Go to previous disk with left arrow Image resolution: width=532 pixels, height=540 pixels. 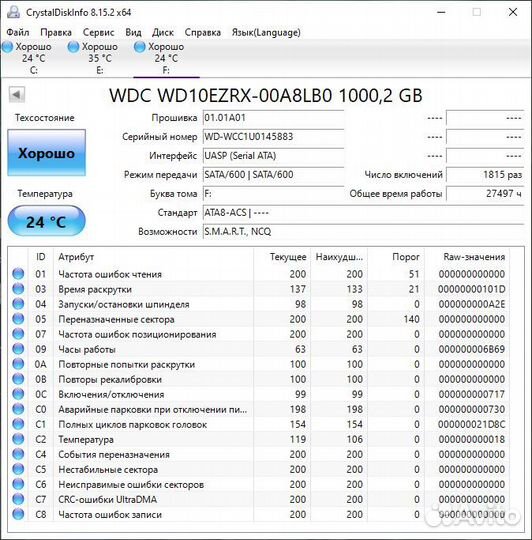(17, 94)
